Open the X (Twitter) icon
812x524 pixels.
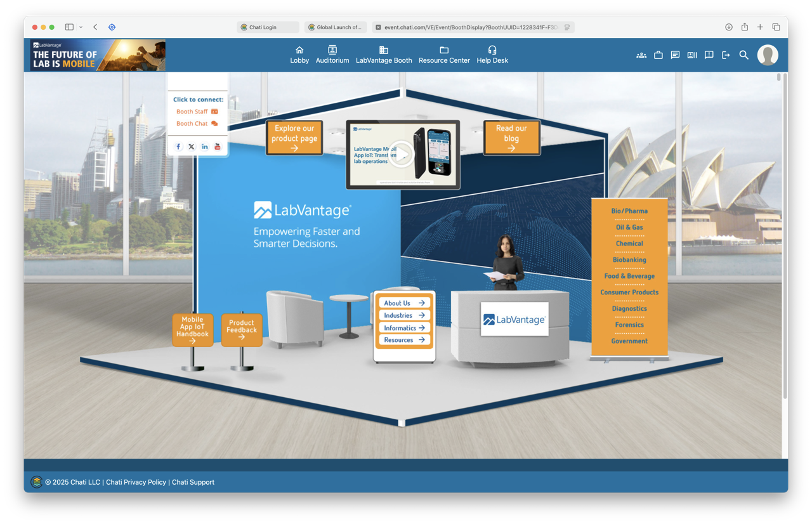[192, 147]
